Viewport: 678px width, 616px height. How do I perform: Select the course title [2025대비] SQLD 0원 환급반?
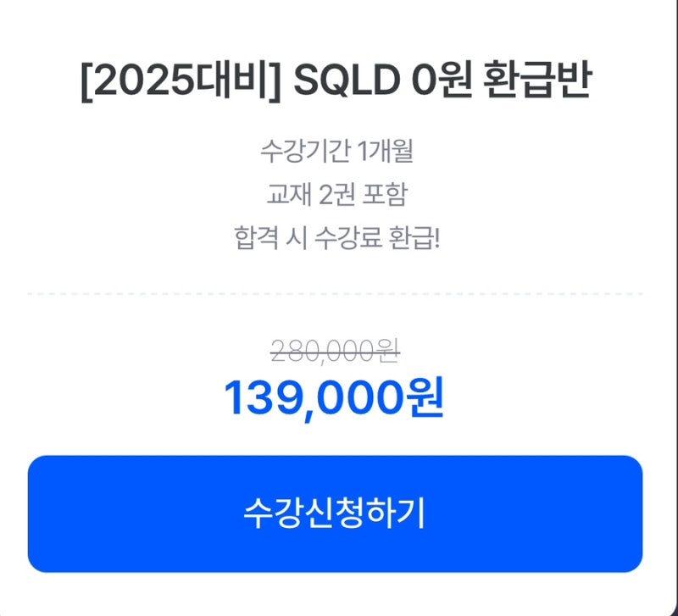point(339,80)
